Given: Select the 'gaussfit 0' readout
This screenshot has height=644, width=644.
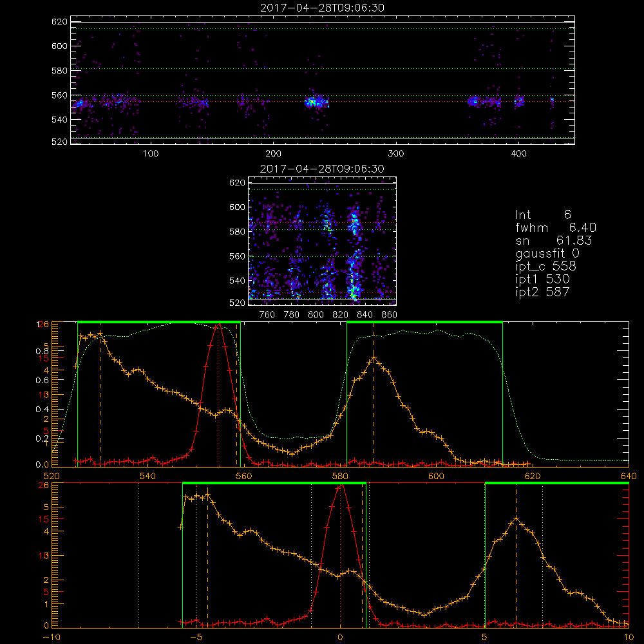Looking at the screenshot, I should pyautogui.click(x=547, y=253).
